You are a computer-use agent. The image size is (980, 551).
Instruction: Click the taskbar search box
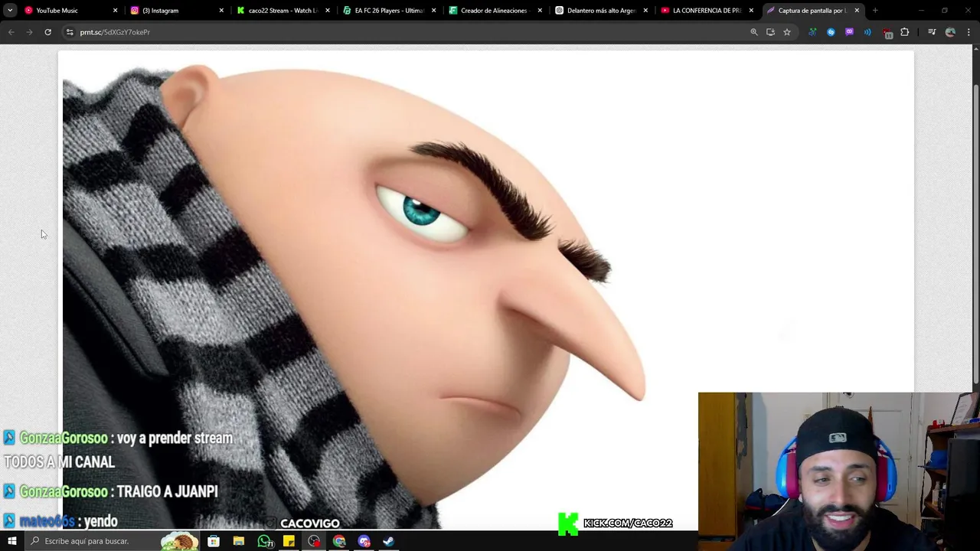[x=113, y=541]
